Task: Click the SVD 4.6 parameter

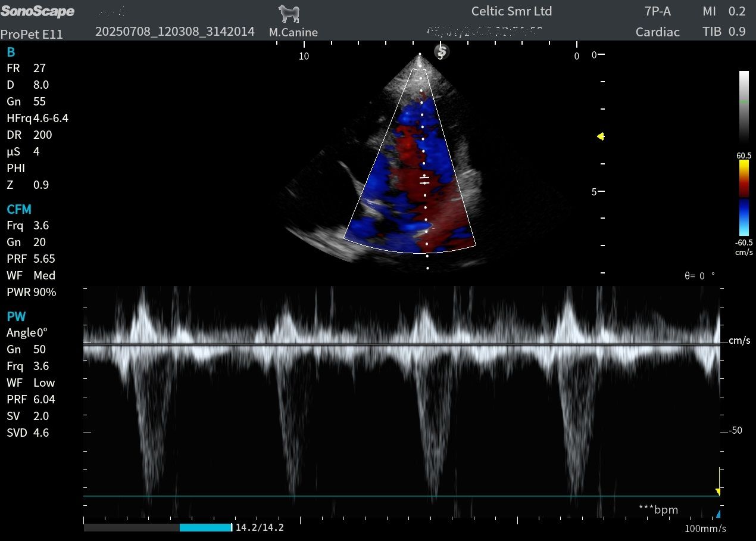Action: point(27,433)
